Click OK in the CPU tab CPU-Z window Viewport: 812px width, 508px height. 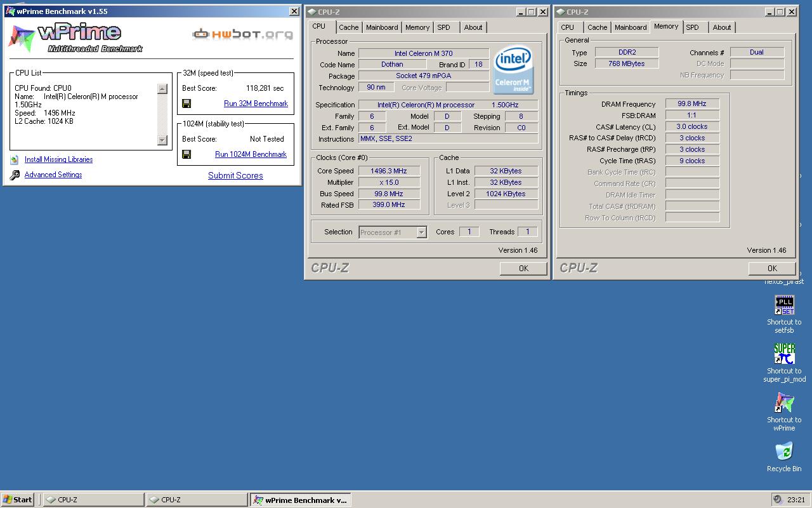pyautogui.click(x=523, y=269)
